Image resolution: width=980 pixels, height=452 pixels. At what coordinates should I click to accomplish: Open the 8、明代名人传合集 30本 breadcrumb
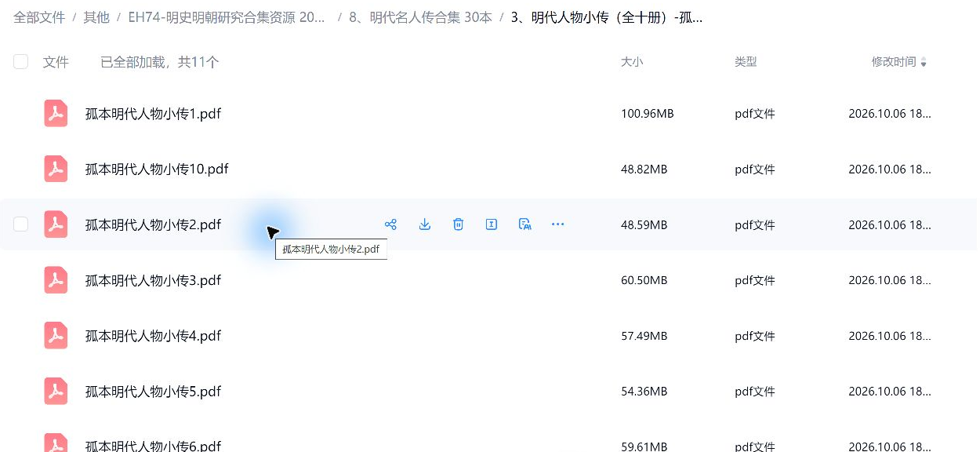click(420, 17)
